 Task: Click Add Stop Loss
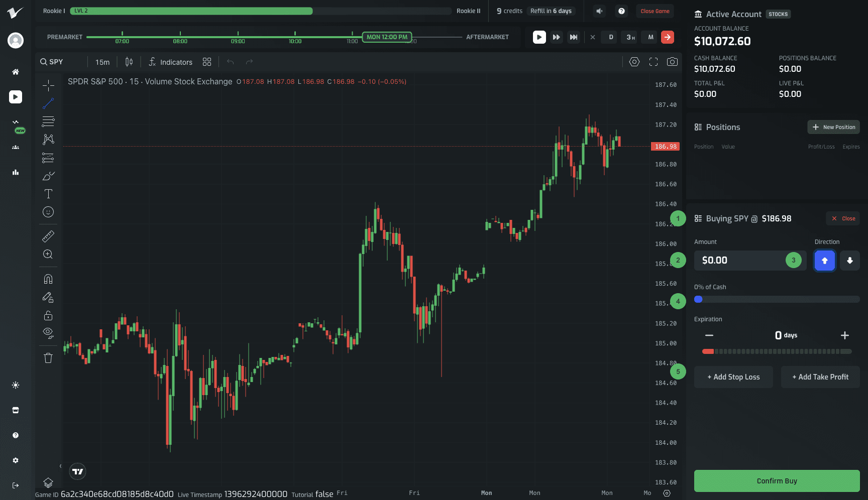click(733, 377)
